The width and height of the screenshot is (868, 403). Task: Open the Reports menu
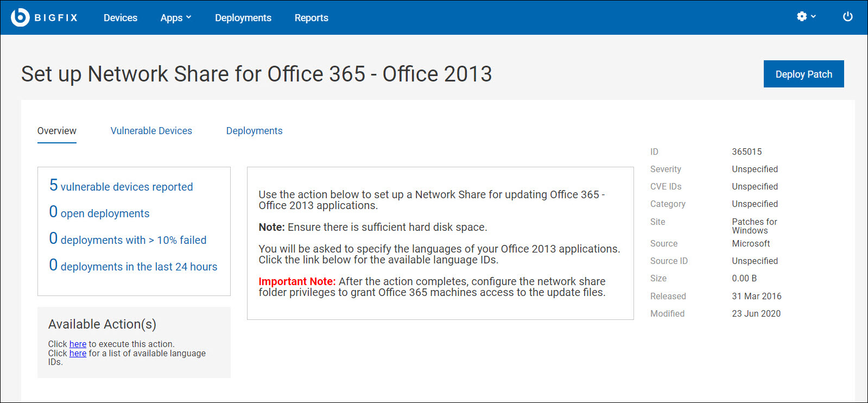click(311, 18)
